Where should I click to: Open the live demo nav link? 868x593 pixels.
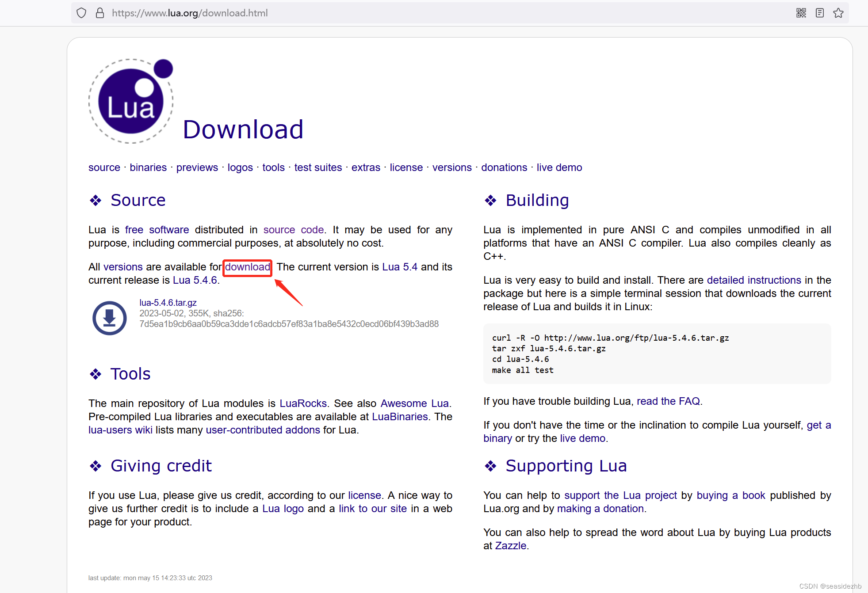click(x=559, y=167)
